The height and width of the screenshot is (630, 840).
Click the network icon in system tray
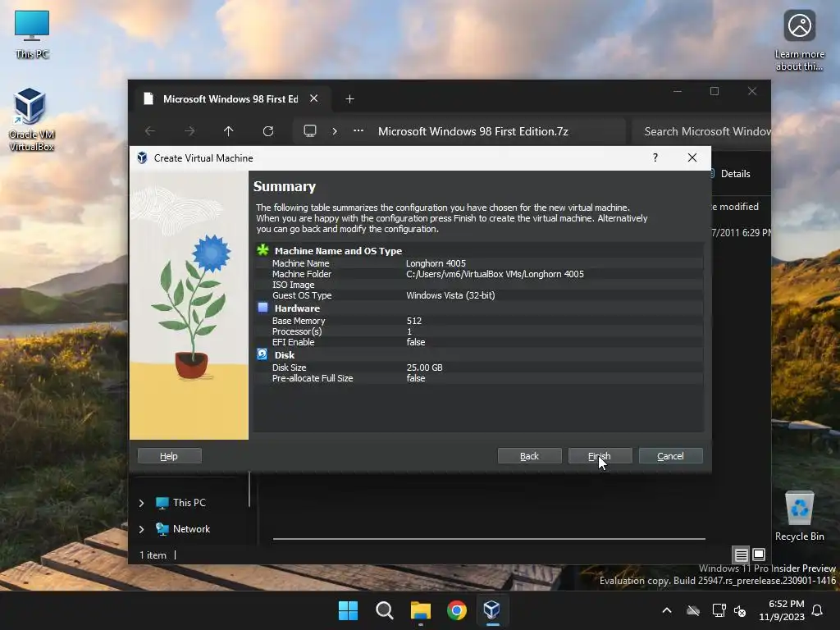tap(719, 610)
